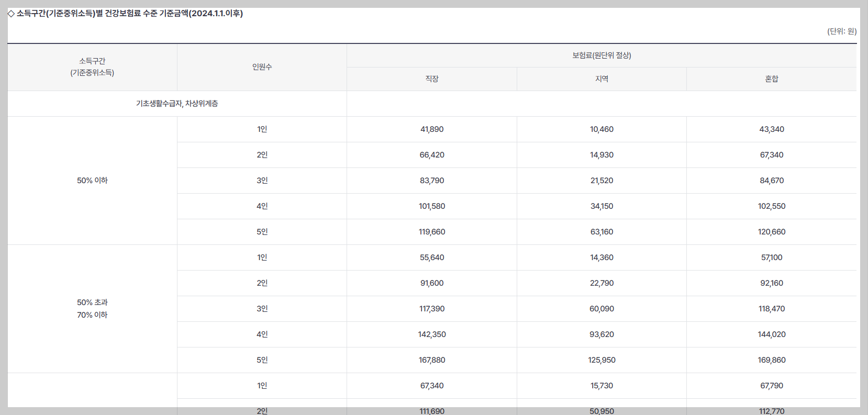Click the 직장 amount '55,640'
The image size is (868, 415).
point(432,257)
